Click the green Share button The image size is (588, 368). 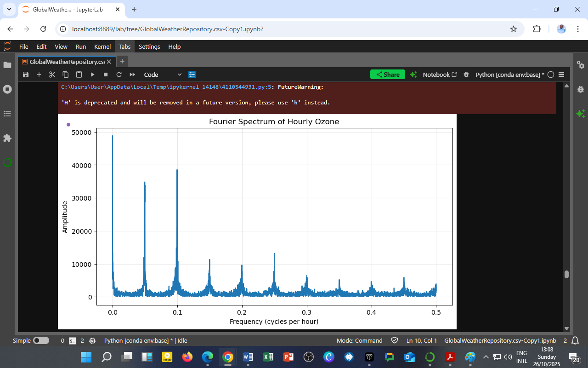tap(387, 74)
